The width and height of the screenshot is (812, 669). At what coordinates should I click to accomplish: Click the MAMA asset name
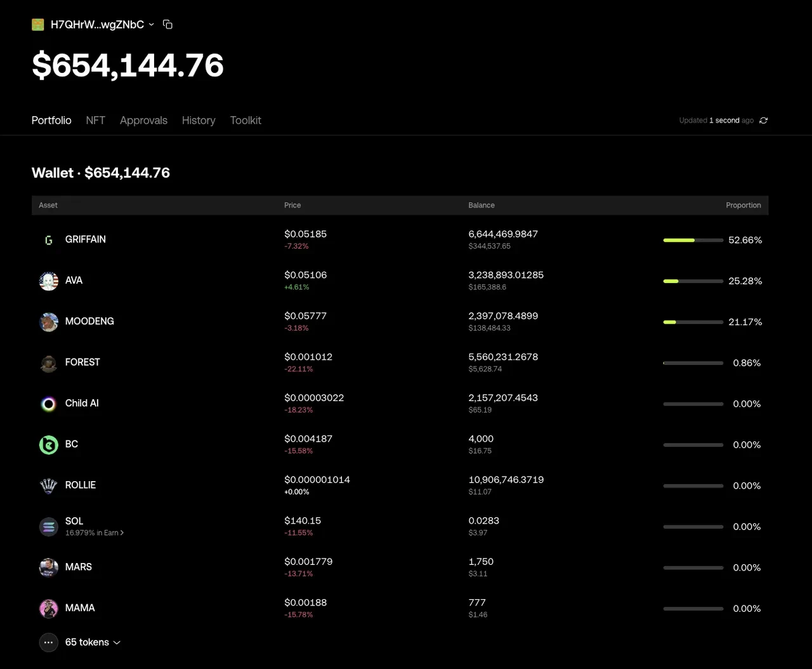pyautogui.click(x=80, y=607)
